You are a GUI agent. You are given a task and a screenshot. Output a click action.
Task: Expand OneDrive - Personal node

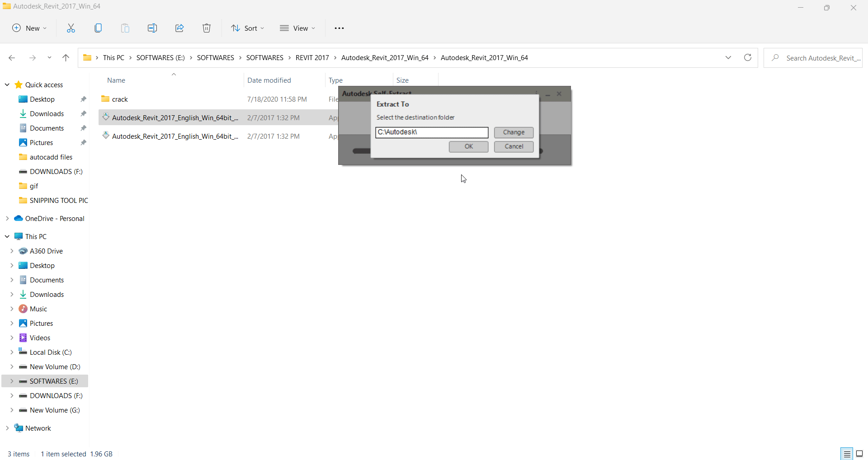click(x=7, y=218)
